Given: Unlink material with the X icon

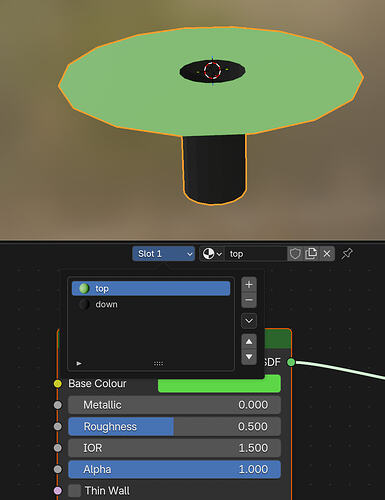Looking at the screenshot, I should (327, 254).
